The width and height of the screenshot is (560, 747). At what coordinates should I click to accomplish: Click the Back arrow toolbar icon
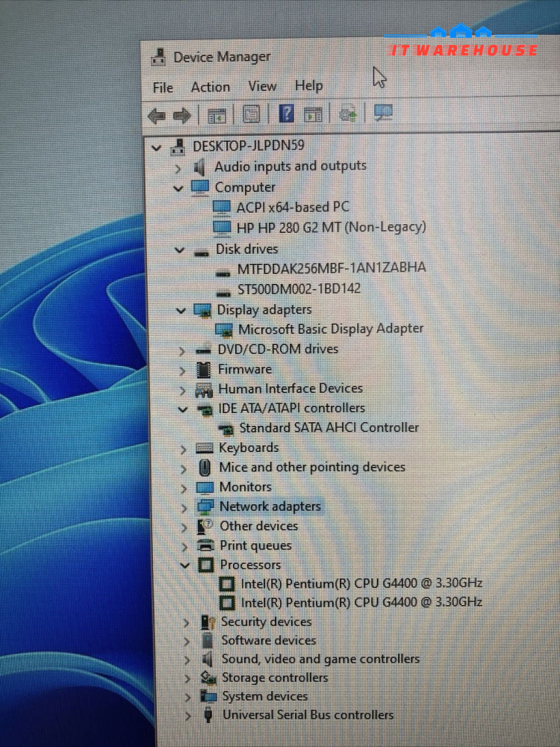[157, 115]
